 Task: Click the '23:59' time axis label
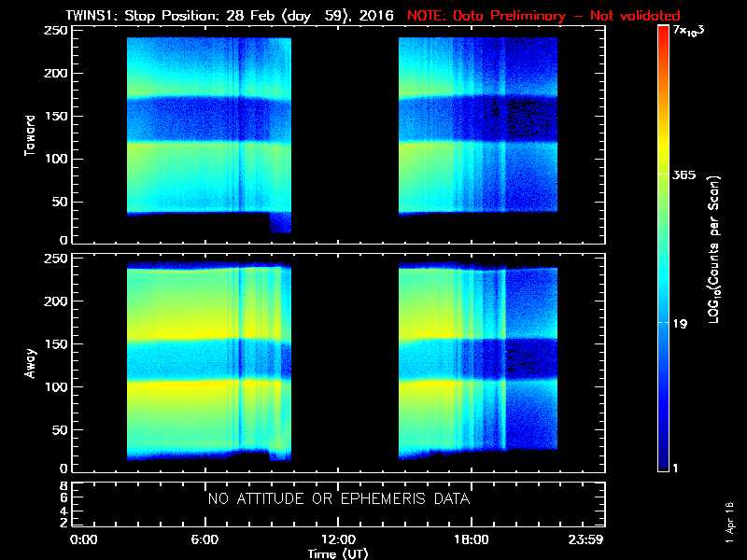coord(585,539)
